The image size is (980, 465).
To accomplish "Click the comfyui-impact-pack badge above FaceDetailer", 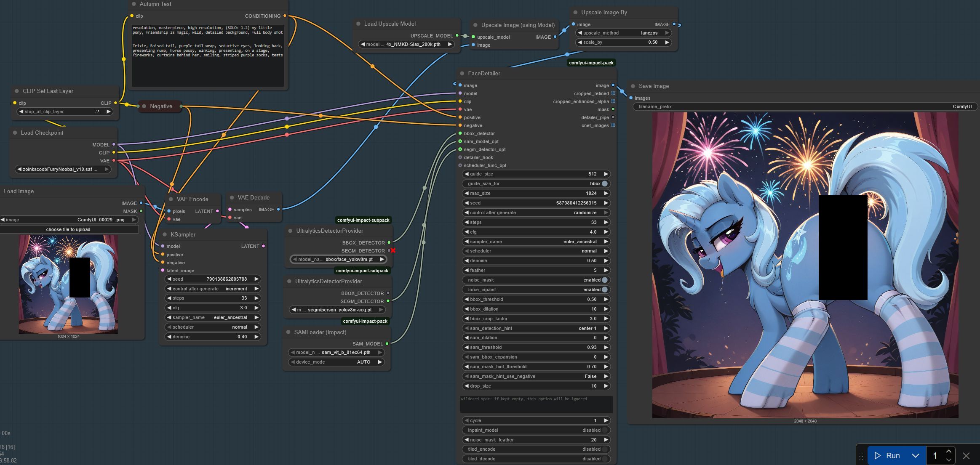I will (591, 63).
